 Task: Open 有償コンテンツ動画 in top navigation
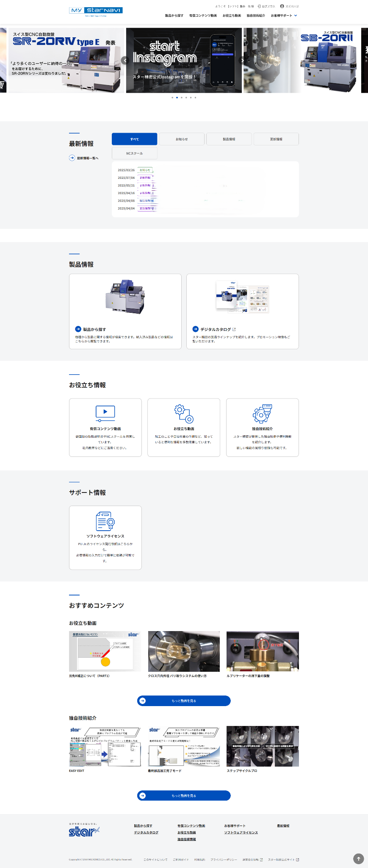[x=203, y=16]
